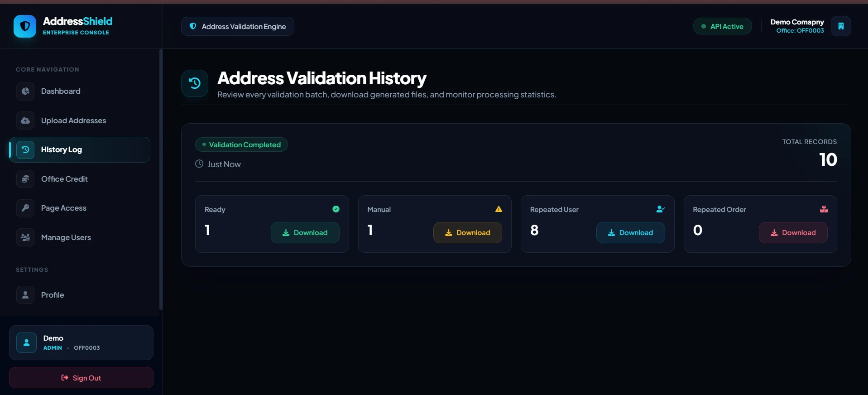Click the boxes icon on Repeated Order card

[x=824, y=209]
